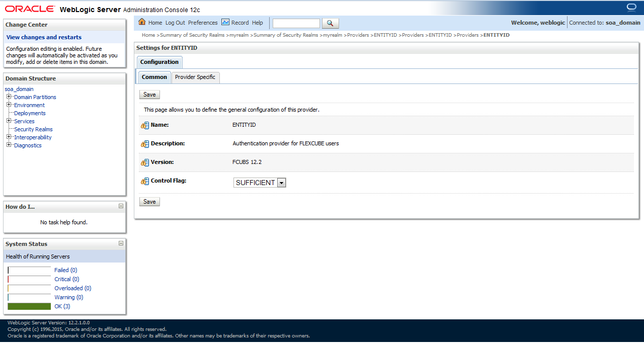The width and height of the screenshot is (644, 344).
Task: Click the Home toolbar link text
Action: pos(155,23)
